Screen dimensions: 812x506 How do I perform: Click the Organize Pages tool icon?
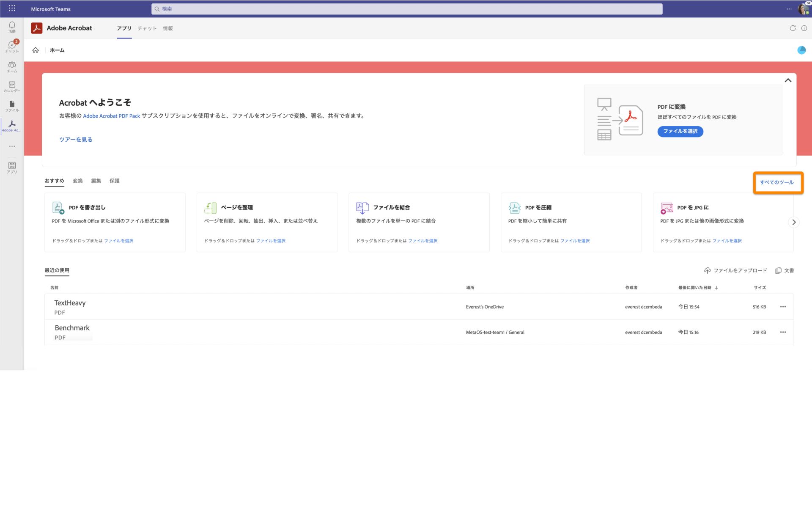tap(210, 208)
